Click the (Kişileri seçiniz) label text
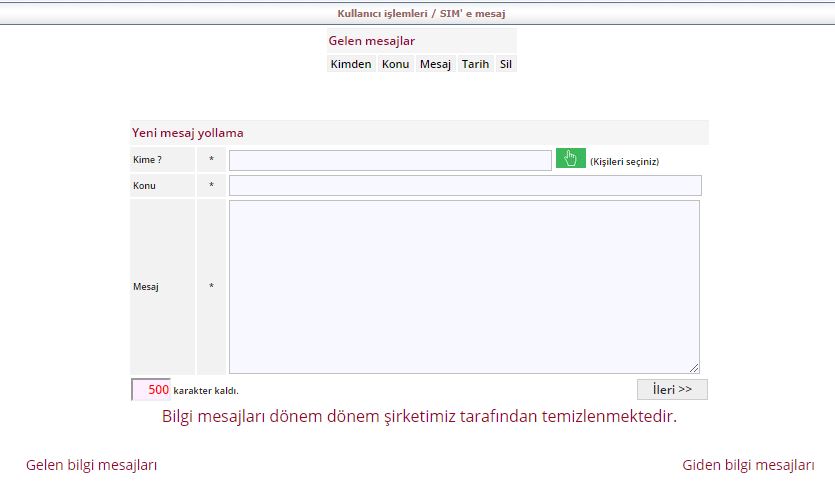835x481 pixels. 624,161
